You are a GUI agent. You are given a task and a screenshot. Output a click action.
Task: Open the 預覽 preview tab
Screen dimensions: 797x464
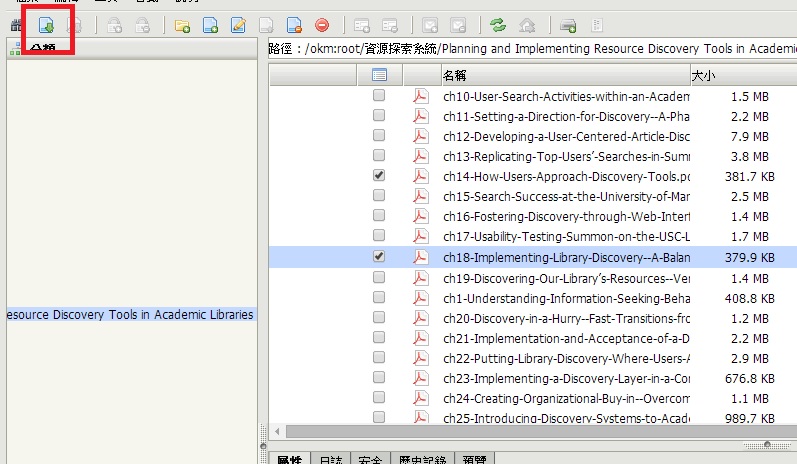click(x=475, y=459)
